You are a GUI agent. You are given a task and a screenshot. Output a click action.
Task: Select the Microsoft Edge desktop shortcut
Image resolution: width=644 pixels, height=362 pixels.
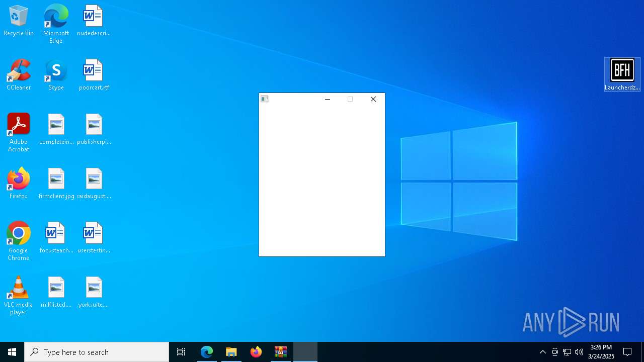(56, 24)
